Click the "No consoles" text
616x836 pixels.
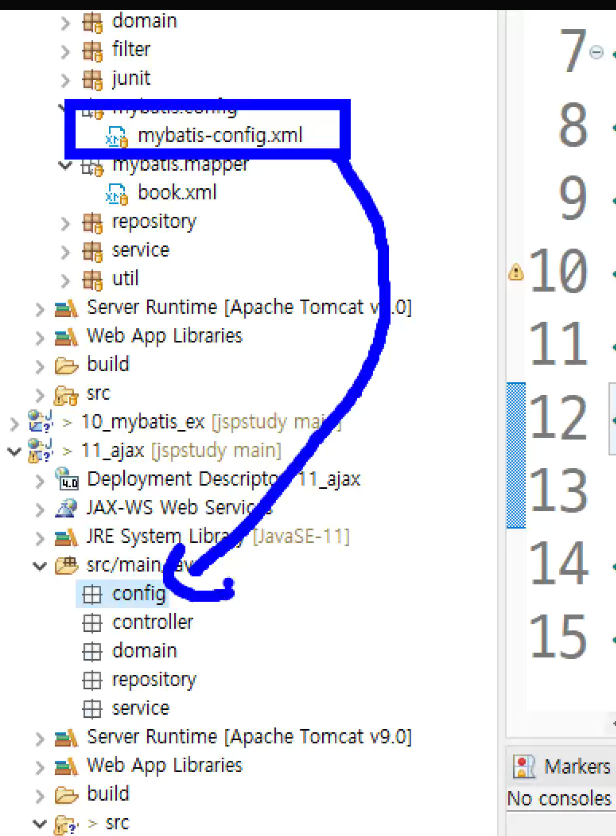(559, 798)
